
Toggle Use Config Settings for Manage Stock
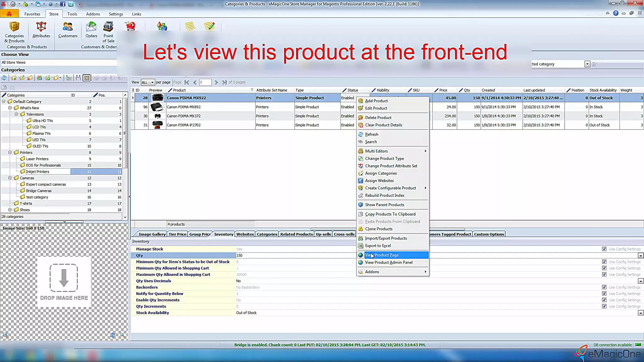[604, 249]
